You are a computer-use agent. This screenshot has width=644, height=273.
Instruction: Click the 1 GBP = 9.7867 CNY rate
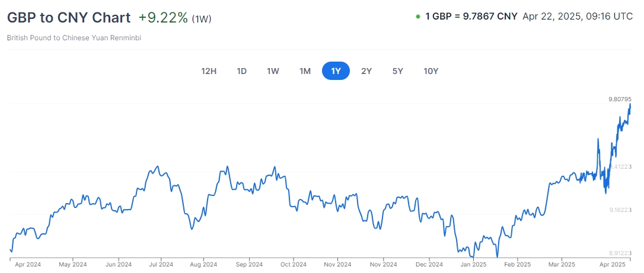point(471,17)
